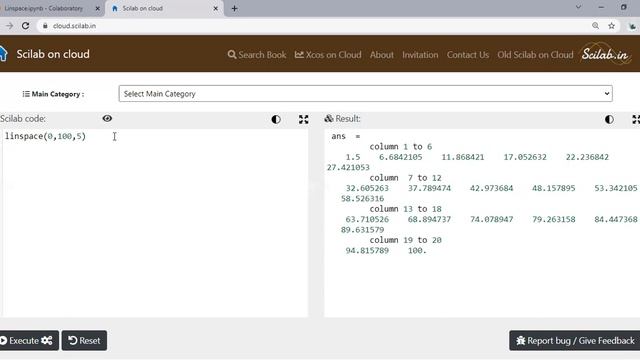Click the Result panel binoculars icon
The width and height of the screenshot is (640, 360).
[x=329, y=118]
